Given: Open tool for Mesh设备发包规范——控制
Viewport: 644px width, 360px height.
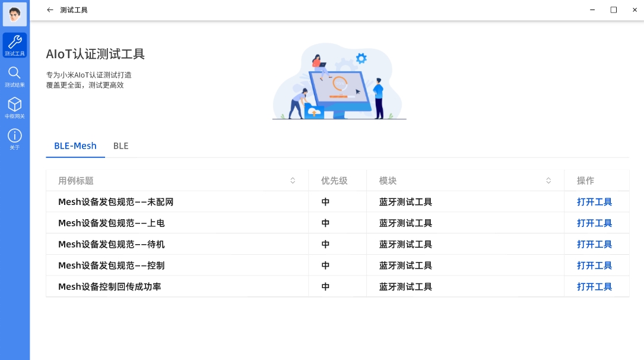Looking at the screenshot, I should [594, 266].
